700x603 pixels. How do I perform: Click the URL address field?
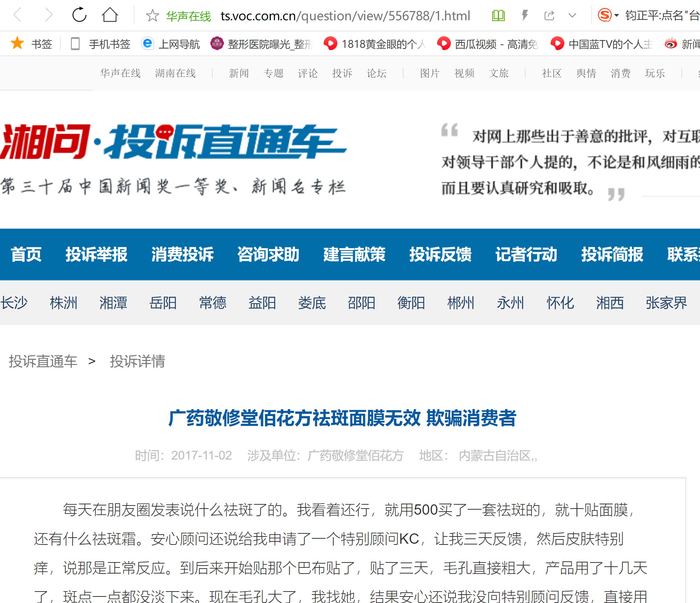coord(345,16)
